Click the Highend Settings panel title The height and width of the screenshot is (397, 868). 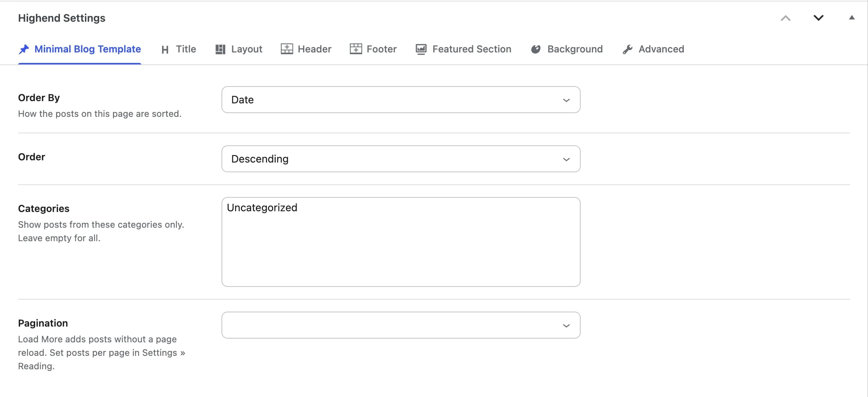click(62, 18)
